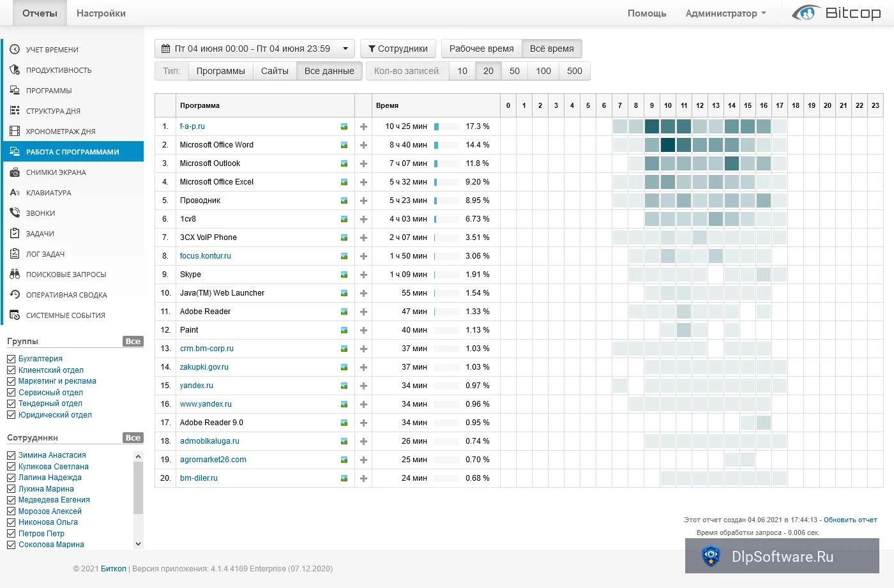Click the day structure sidebar icon
This screenshot has height=588, width=894.
[15, 111]
